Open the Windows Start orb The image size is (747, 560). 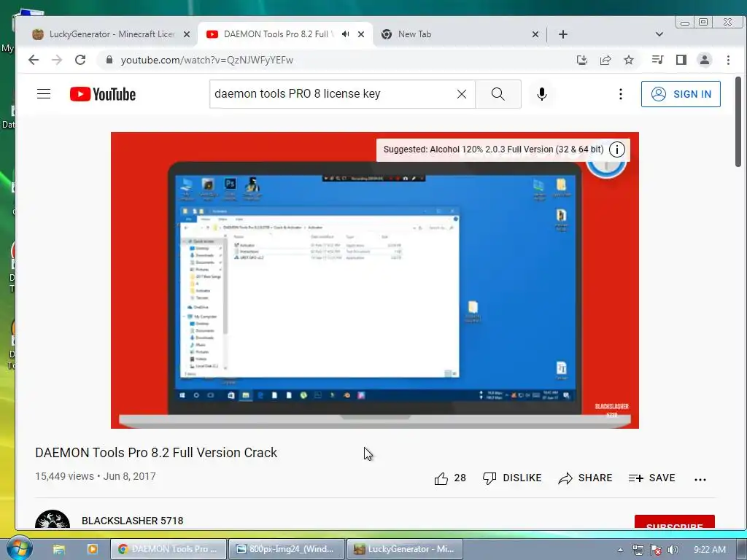tap(20, 548)
